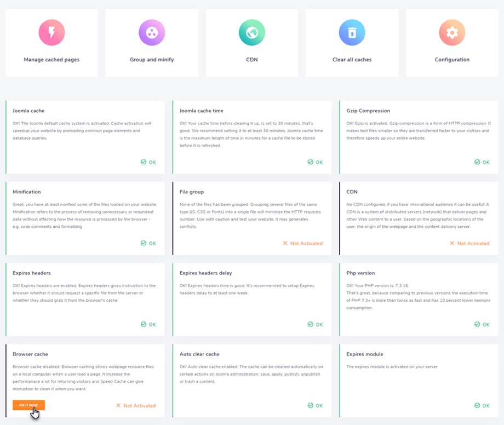Open the Minification status card
Viewport: 504px width, 425px height.
[85, 219]
